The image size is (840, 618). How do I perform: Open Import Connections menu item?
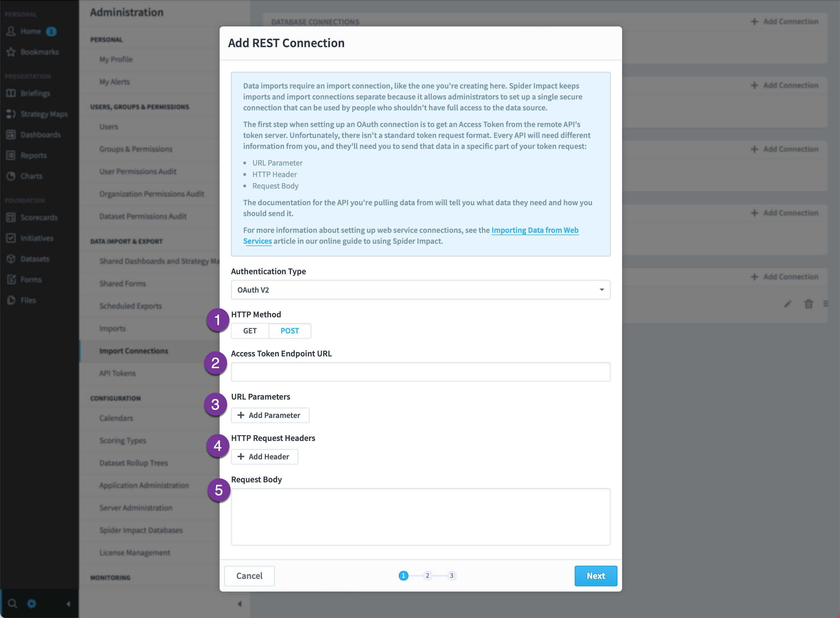pos(134,351)
